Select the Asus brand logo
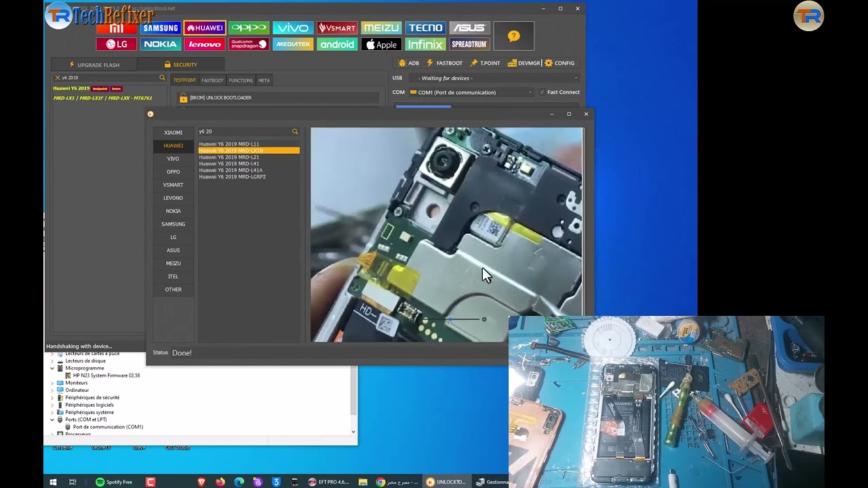The image size is (868, 488). pos(469,28)
